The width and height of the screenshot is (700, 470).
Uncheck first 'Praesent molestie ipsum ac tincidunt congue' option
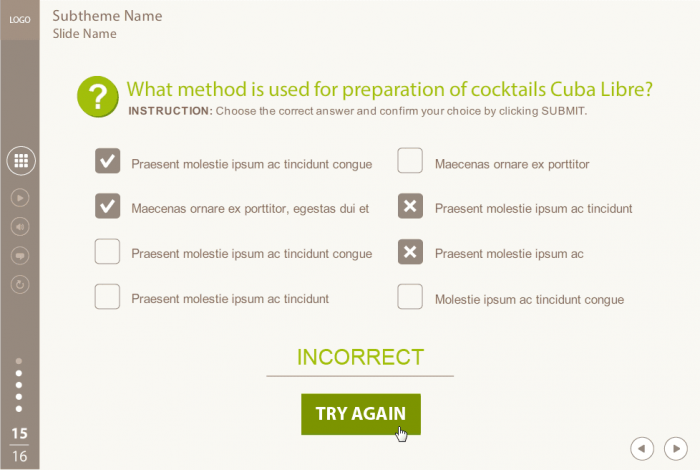coord(107,161)
